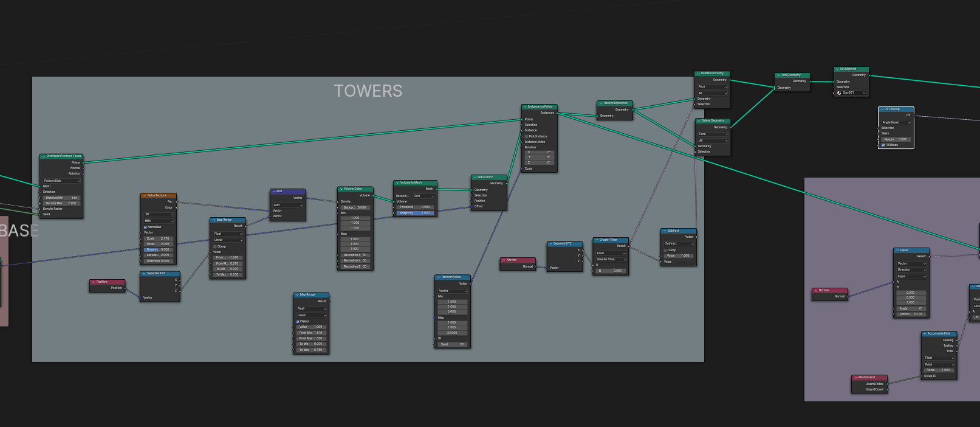Collapse the Realize Instances node
This screenshot has height=427, width=980.
click(x=601, y=103)
